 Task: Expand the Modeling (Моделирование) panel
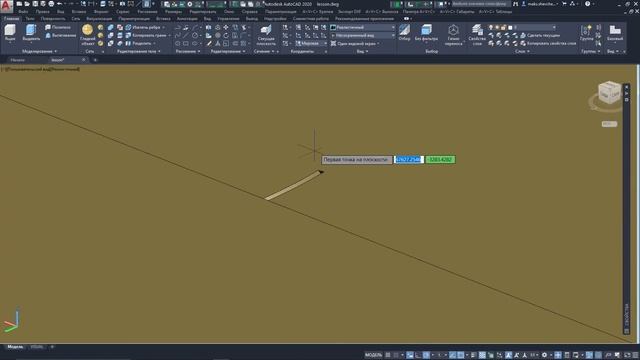point(39,51)
